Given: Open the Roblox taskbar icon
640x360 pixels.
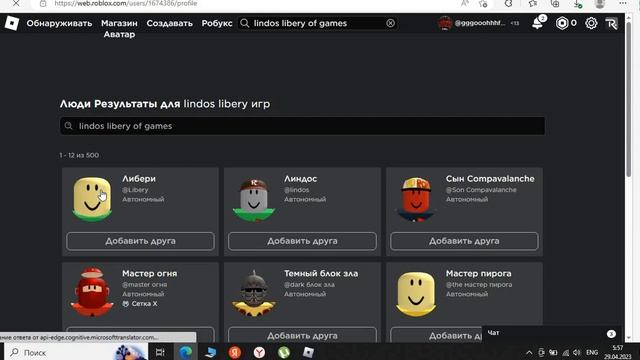Looking at the screenshot, I should click(308, 352).
